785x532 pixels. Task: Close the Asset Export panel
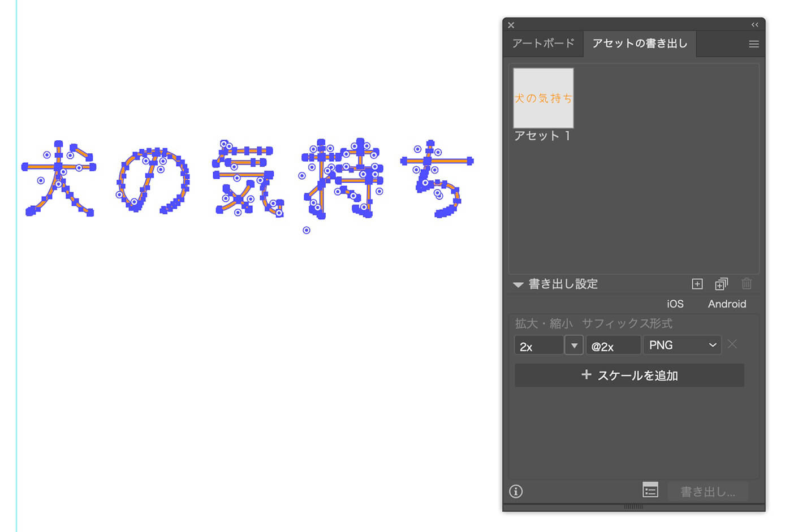[x=511, y=25]
